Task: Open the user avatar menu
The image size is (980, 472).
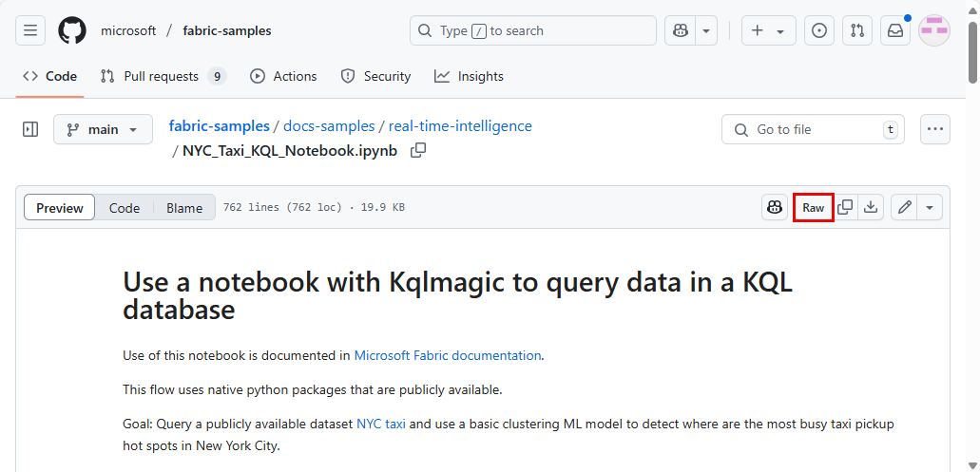Action: pyautogui.click(x=934, y=30)
